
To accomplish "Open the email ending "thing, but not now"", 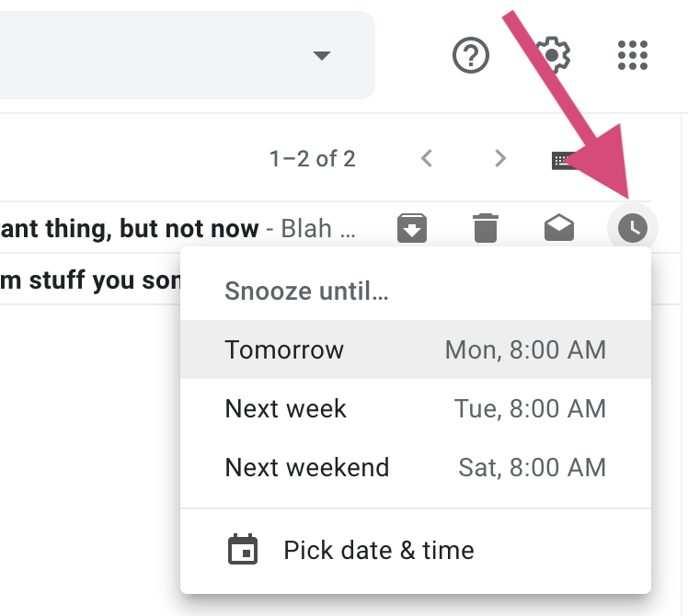I will pyautogui.click(x=129, y=228).
